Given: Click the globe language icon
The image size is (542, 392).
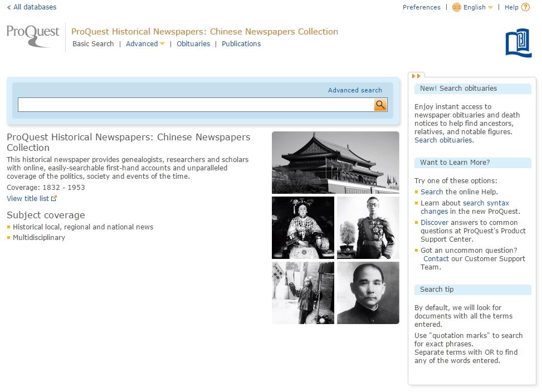Looking at the screenshot, I should (456, 7).
